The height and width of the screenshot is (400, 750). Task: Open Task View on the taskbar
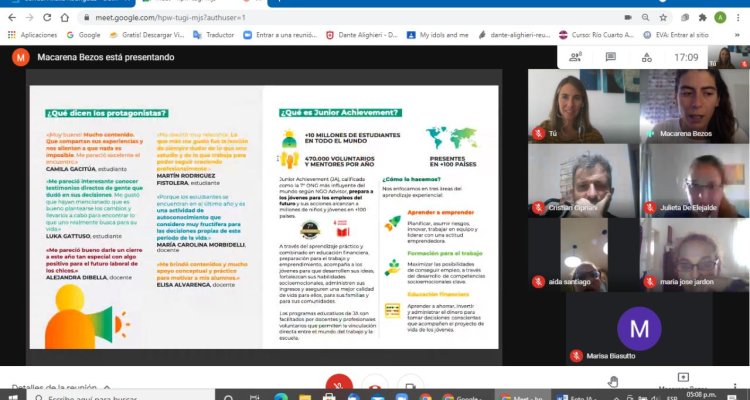coord(254,397)
